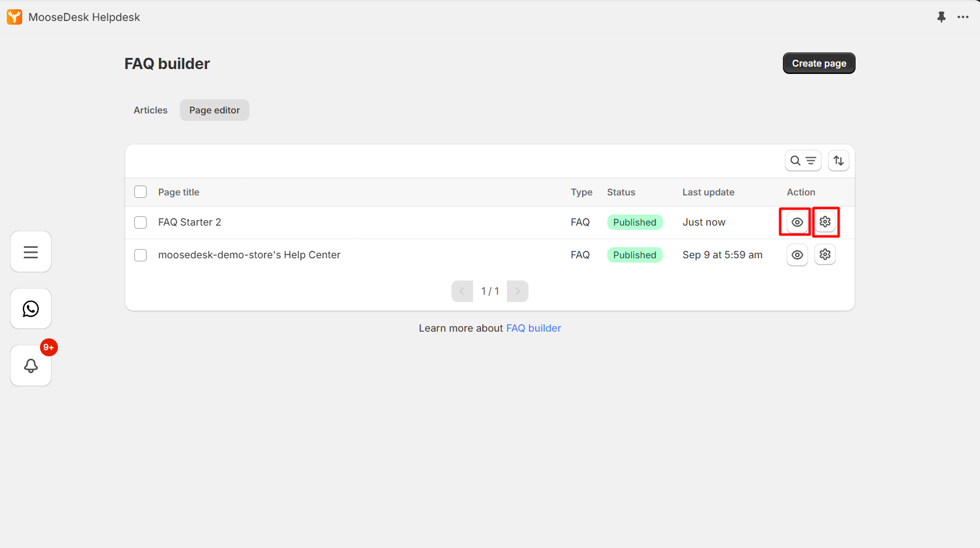
Task: Click Published badge for moosedesk-demo-store's Help Center
Action: point(635,255)
